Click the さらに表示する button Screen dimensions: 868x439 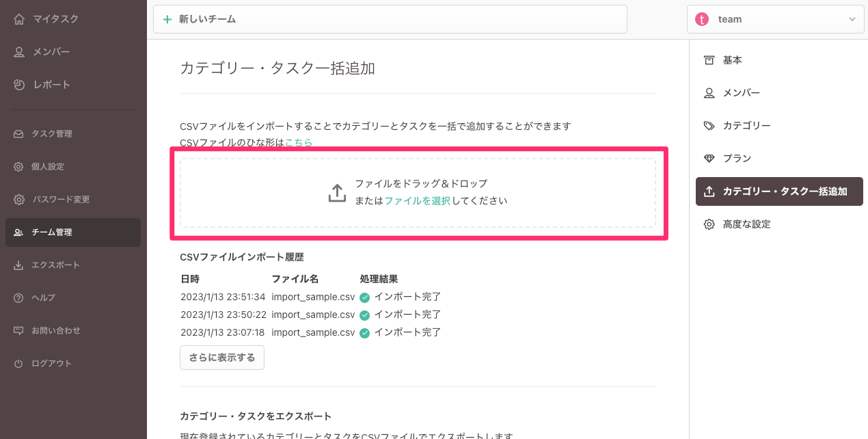[222, 358]
